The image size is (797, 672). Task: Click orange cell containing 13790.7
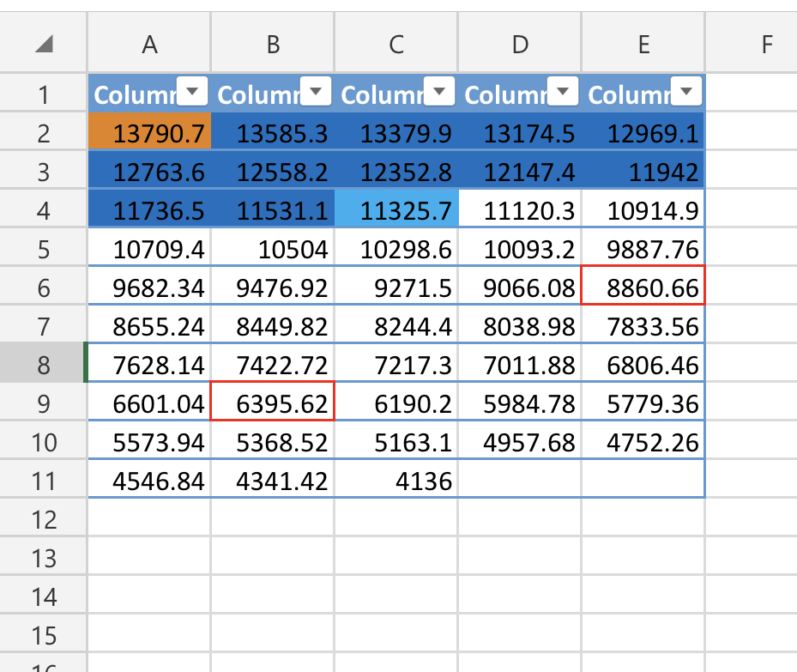coord(149,131)
